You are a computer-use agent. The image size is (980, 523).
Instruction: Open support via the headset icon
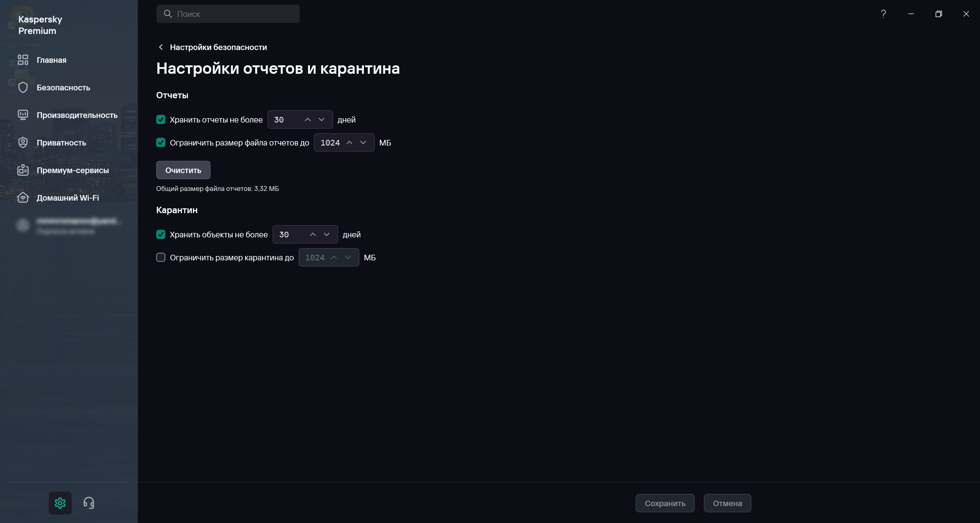coord(89,503)
